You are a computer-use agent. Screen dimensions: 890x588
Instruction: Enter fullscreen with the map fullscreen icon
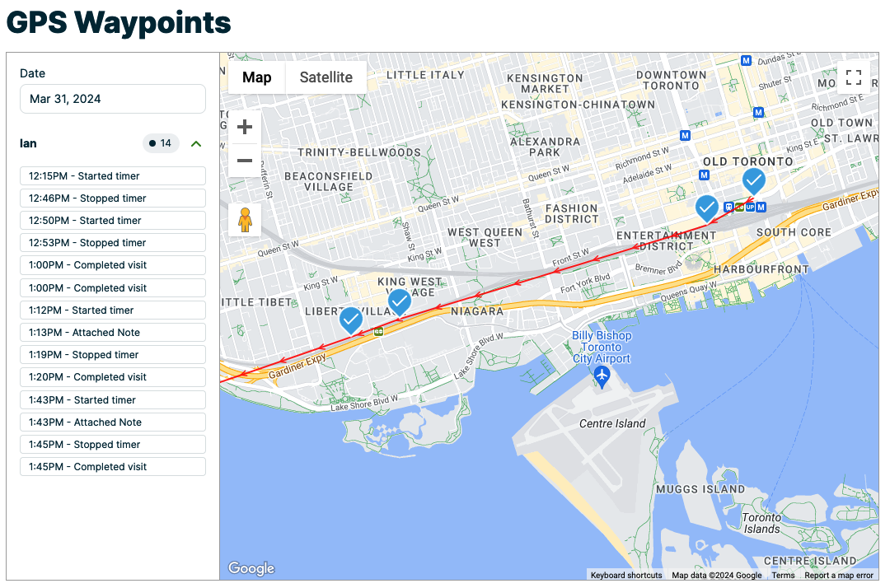(854, 77)
